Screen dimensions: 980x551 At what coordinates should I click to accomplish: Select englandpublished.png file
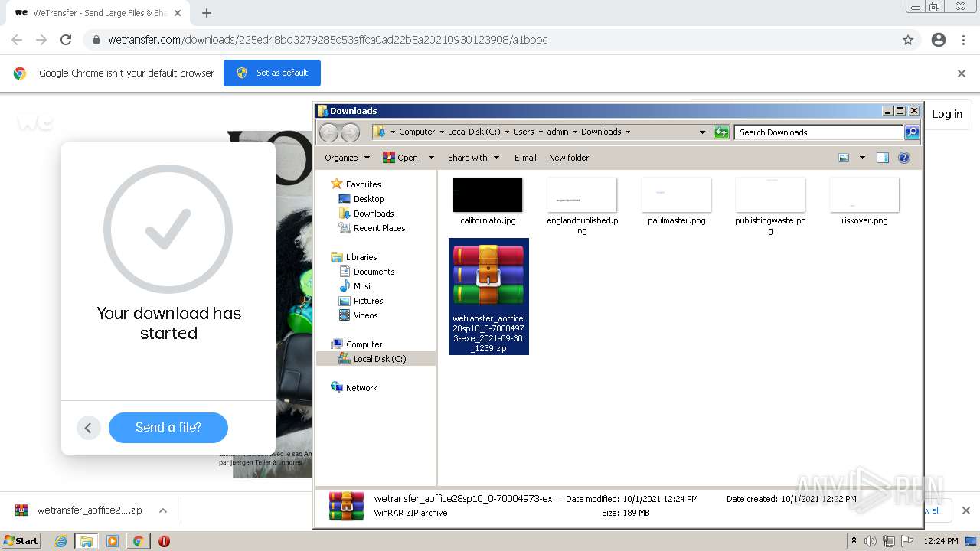582,207
